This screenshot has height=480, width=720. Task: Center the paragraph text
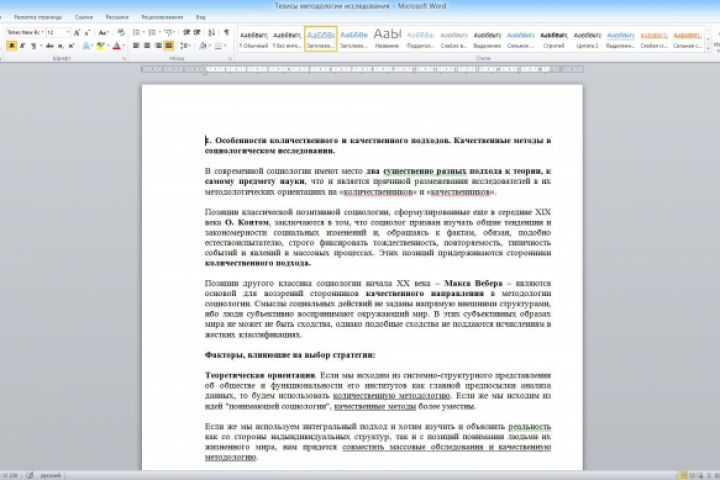tap(147, 45)
